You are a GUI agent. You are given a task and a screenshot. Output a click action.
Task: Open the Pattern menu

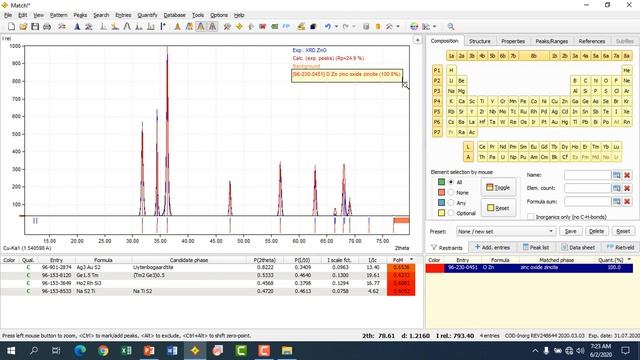(58, 15)
